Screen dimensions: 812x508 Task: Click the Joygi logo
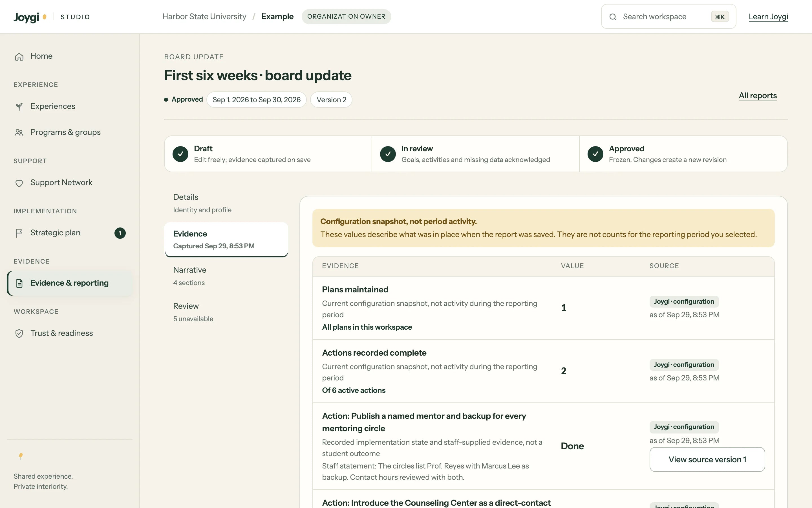click(30, 17)
